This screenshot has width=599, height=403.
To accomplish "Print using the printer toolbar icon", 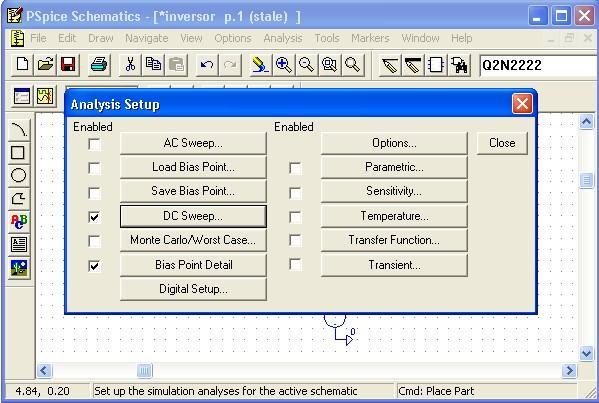I will [99, 64].
